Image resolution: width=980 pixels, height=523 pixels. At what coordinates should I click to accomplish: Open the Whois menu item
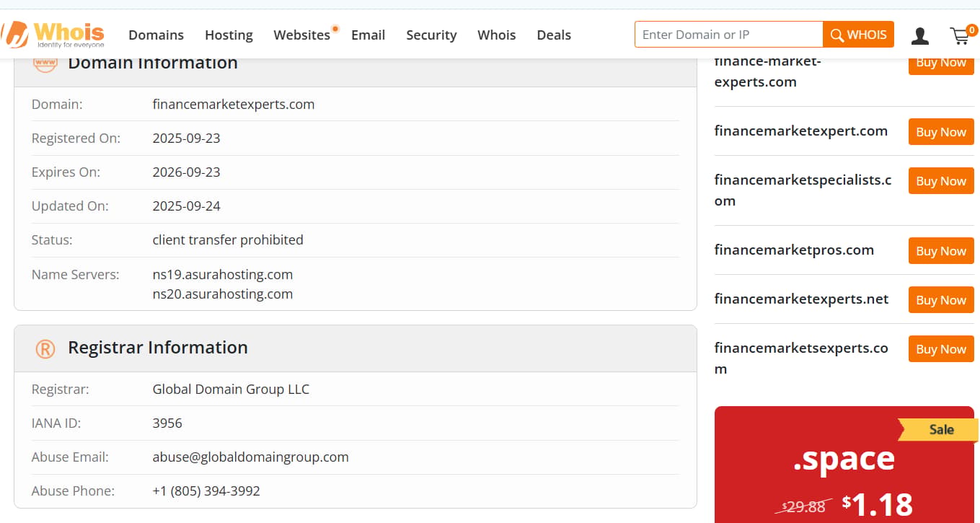[496, 35]
